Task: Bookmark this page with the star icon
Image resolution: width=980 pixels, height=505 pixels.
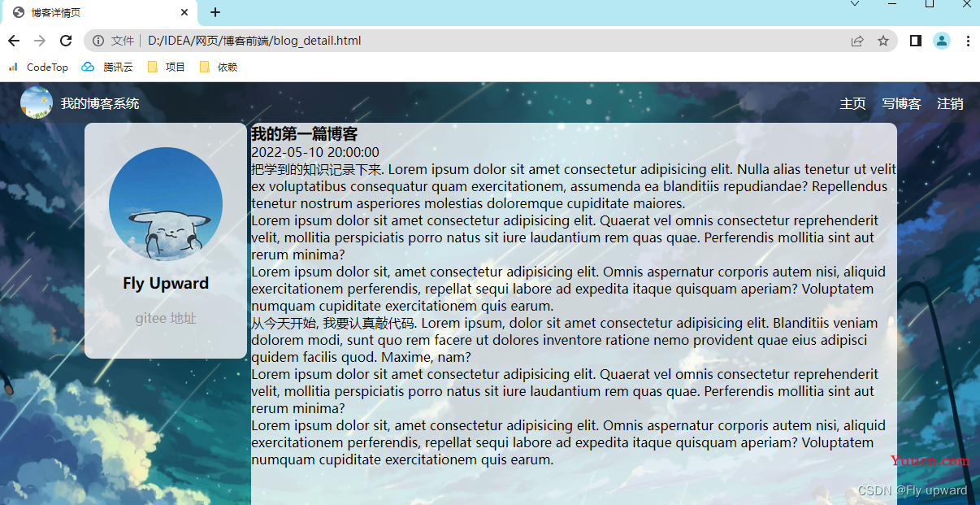Action: [x=883, y=41]
